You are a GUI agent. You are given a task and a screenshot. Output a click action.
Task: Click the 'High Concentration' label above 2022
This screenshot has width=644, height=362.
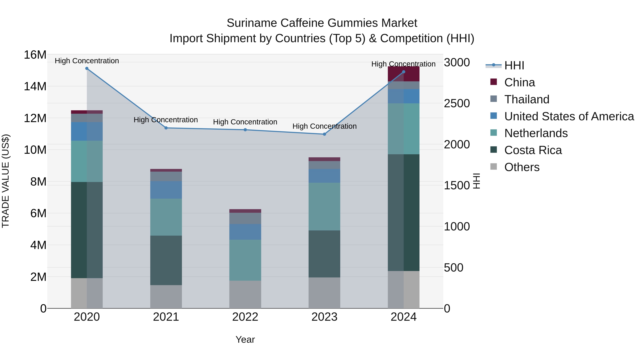point(245,122)
